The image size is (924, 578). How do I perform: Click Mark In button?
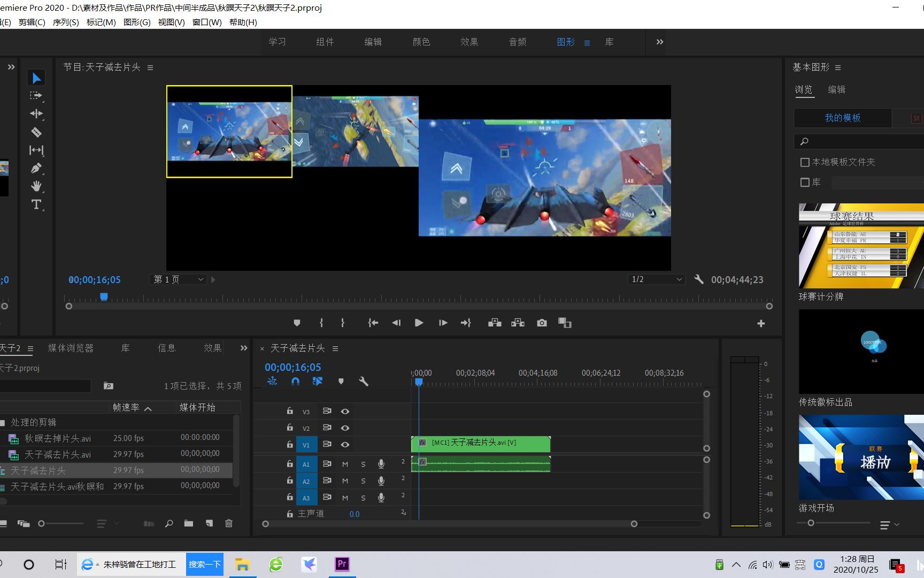point(321,323)
